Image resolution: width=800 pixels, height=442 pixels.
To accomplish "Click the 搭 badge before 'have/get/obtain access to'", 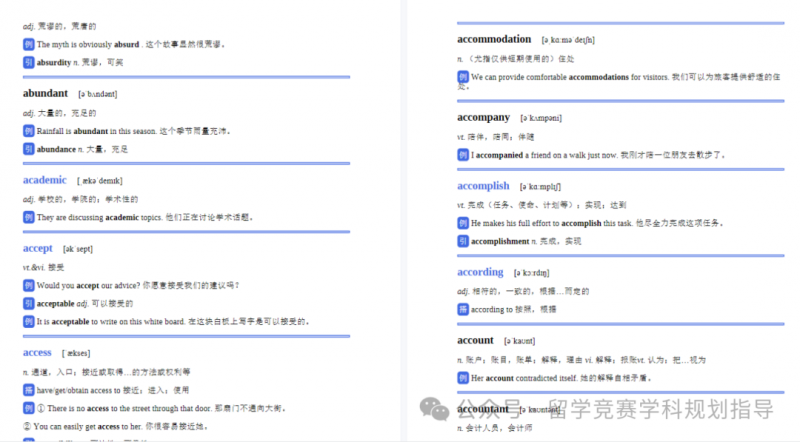I will (29, 390).
